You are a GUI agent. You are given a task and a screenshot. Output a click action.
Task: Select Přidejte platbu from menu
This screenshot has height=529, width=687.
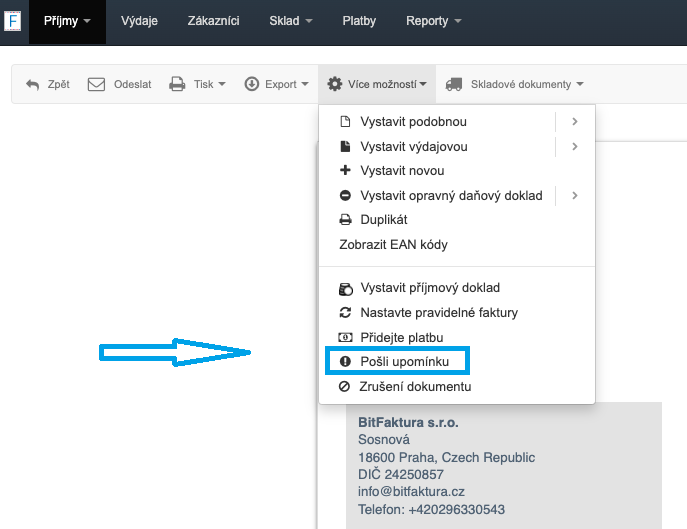point(401,337)
